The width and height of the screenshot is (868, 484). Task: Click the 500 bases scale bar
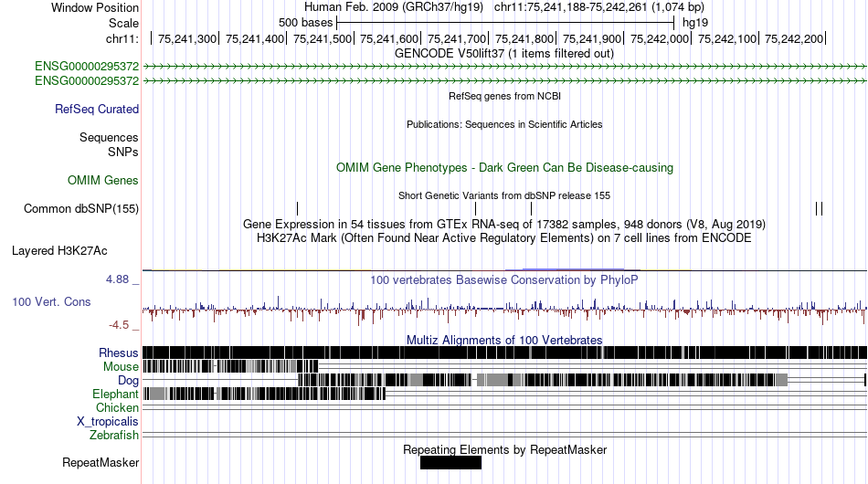(x=505, y=23)
